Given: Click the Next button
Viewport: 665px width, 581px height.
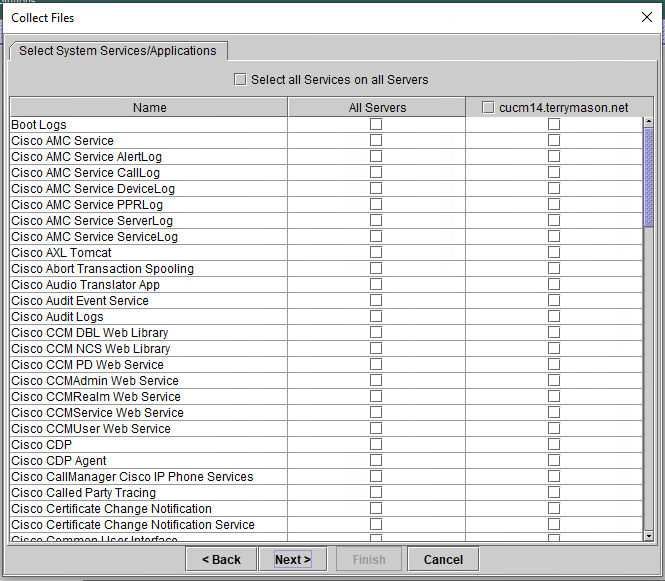Looking at the screenshot, I should (293, 559).
